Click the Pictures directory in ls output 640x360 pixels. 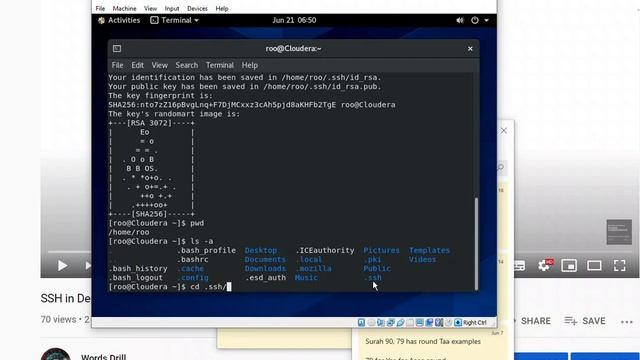(382, 250)
